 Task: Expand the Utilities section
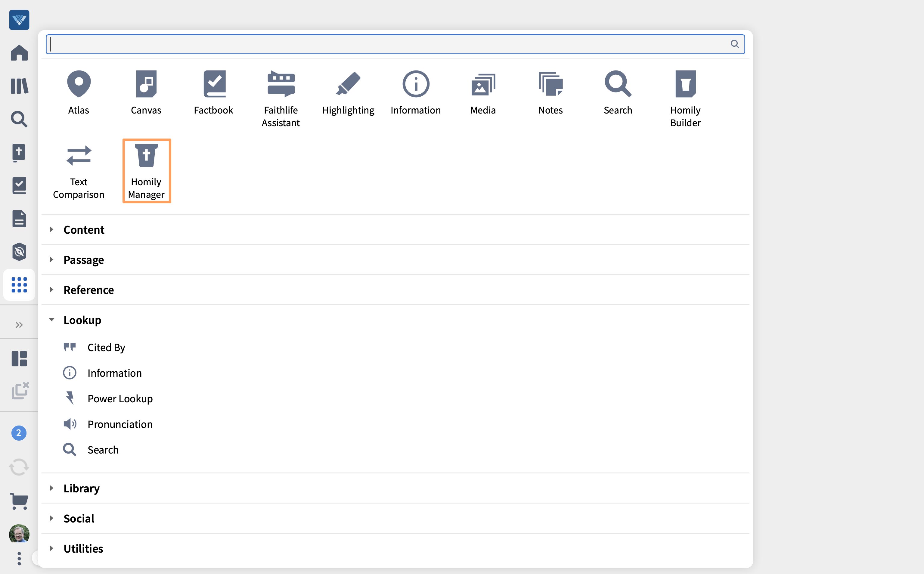click(x=395, y=549)
